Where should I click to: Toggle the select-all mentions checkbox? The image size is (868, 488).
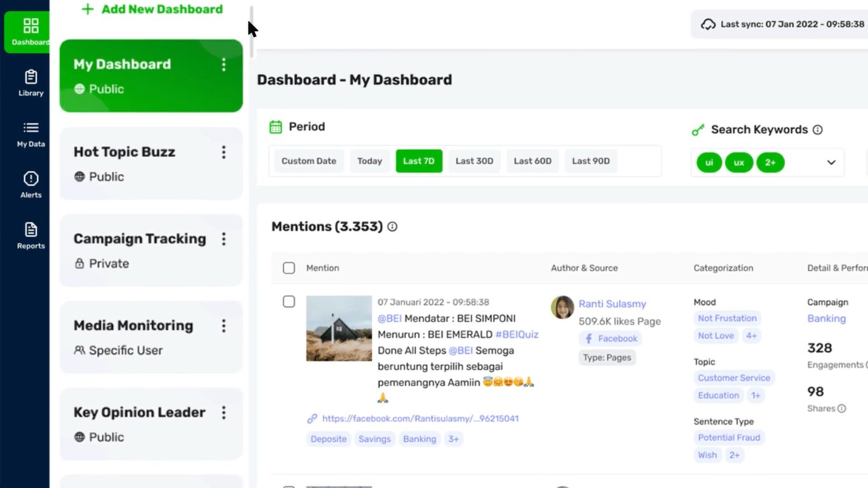[x=288, y=268]
